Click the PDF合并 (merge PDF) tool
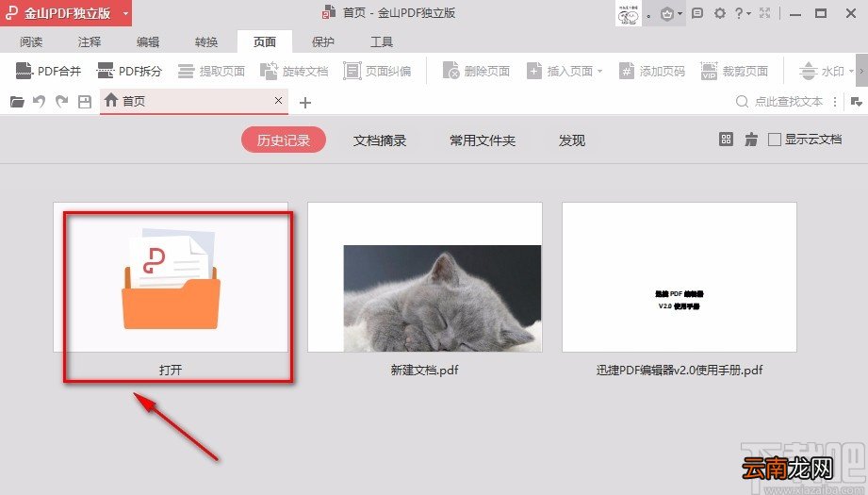 [48, 71]
